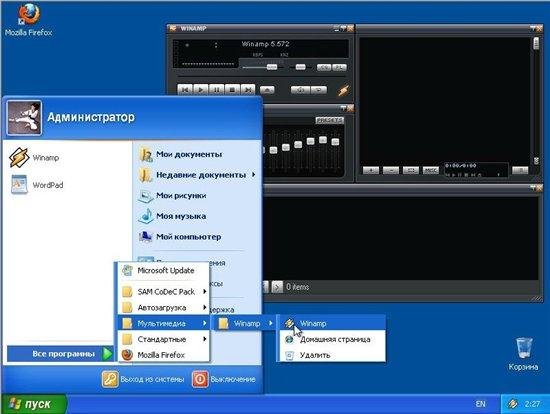This screenshot has height=414, width=550.
Task: Click the EN language indicator
Action: click(x=480, y=404)
